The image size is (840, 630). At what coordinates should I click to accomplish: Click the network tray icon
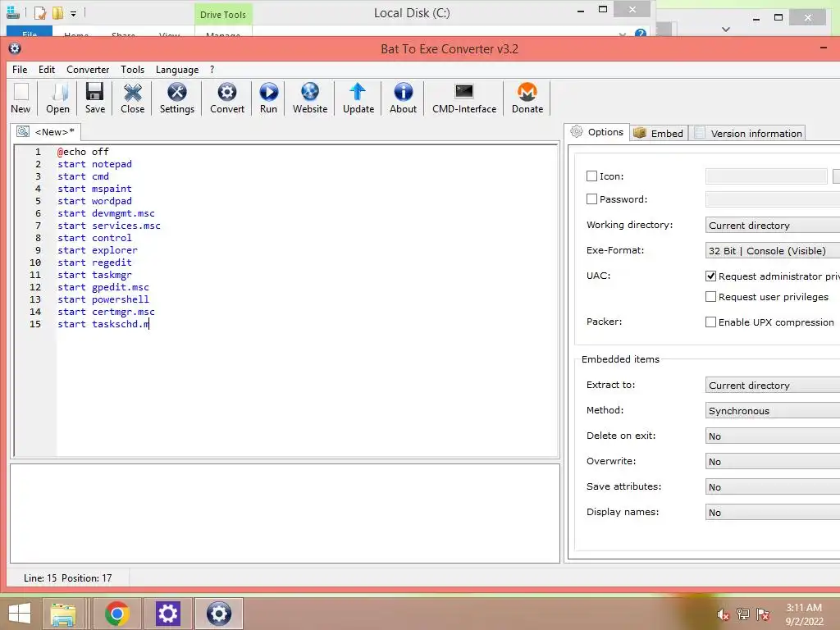(743, 614)
